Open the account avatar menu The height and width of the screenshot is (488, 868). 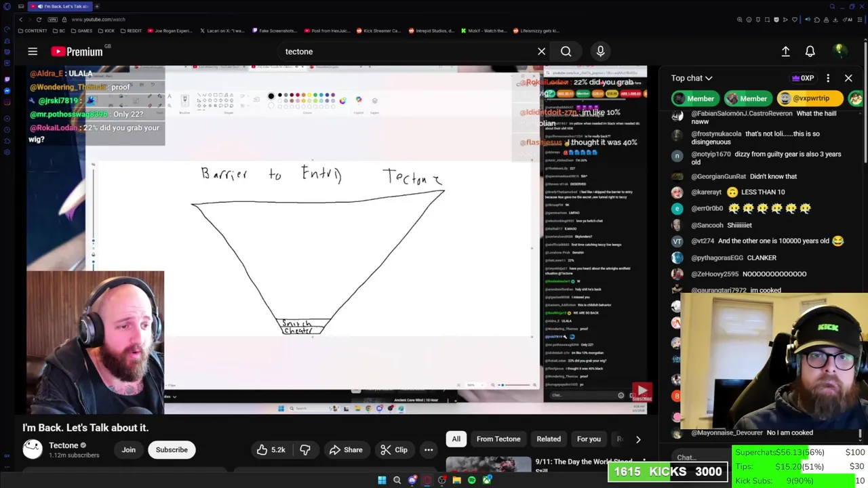coord(840,51)
